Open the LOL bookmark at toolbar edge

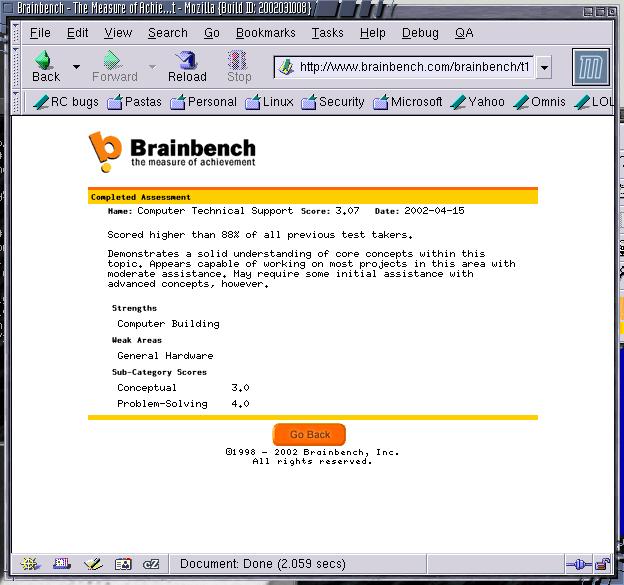(x=594, y=102)
